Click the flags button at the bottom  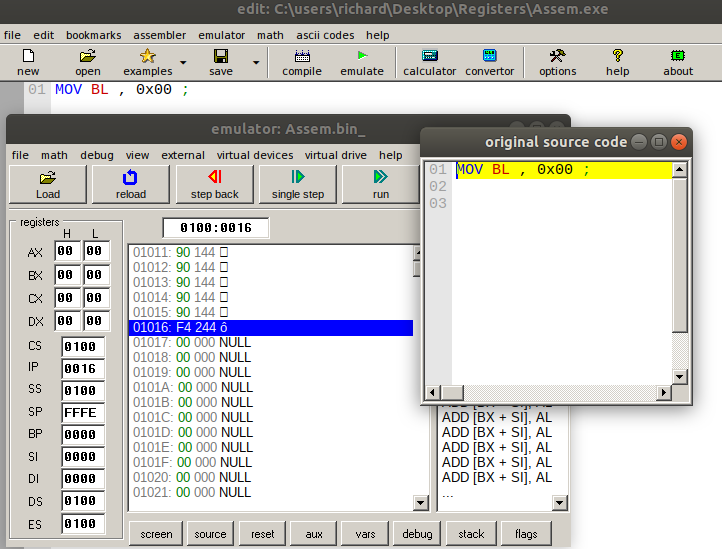526,534
